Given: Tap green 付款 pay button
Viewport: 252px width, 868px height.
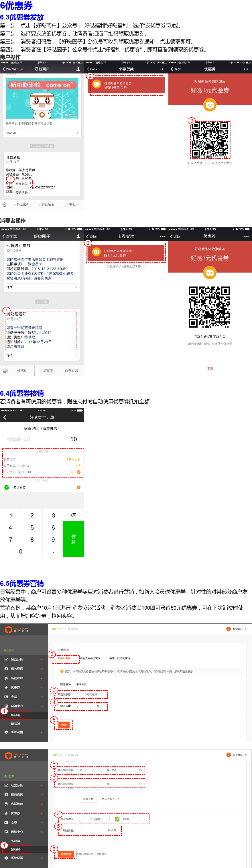Looking at the screenshot, I should pyautogui.click(x=73, y=539).
